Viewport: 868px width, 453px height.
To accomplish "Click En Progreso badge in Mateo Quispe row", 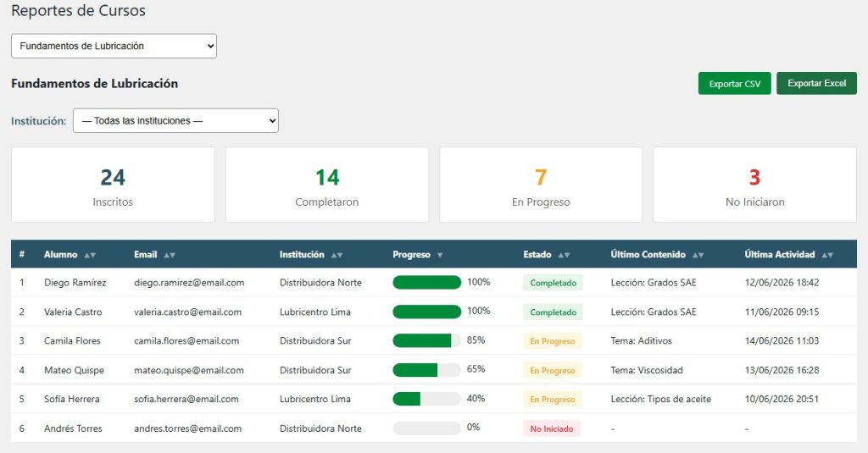I will click(x=553, y=370).
